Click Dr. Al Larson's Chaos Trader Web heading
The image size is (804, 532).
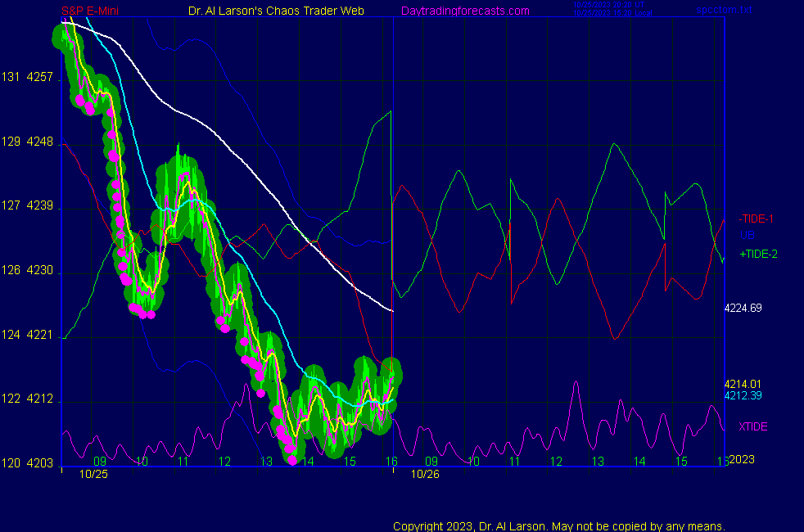point(276,11)
